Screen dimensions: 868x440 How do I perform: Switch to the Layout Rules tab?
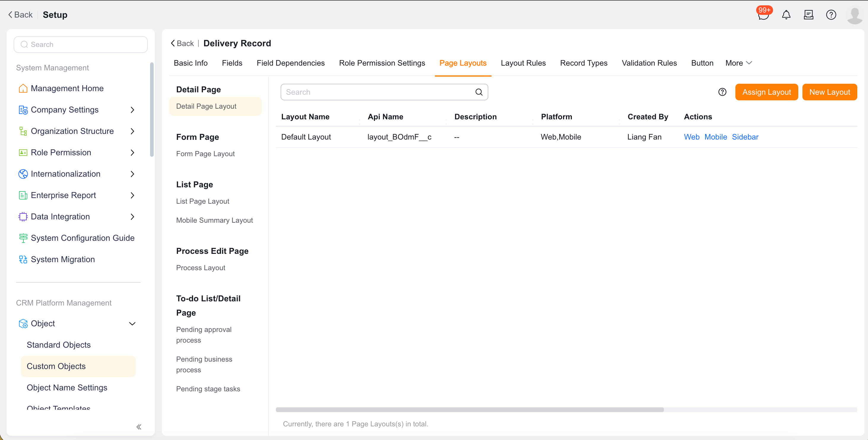click(x=523, y=63)
